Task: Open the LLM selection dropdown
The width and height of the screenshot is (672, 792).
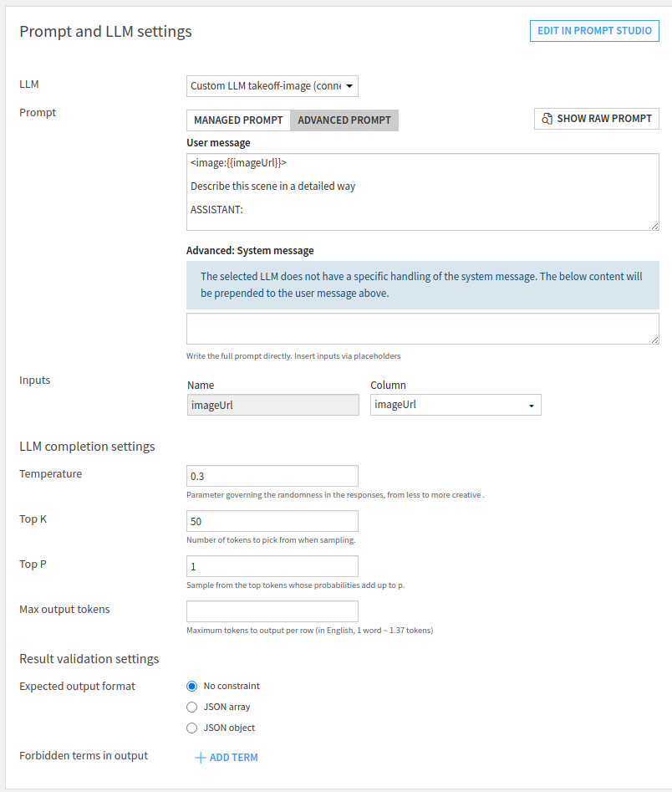Action: (x=272, y=86)
